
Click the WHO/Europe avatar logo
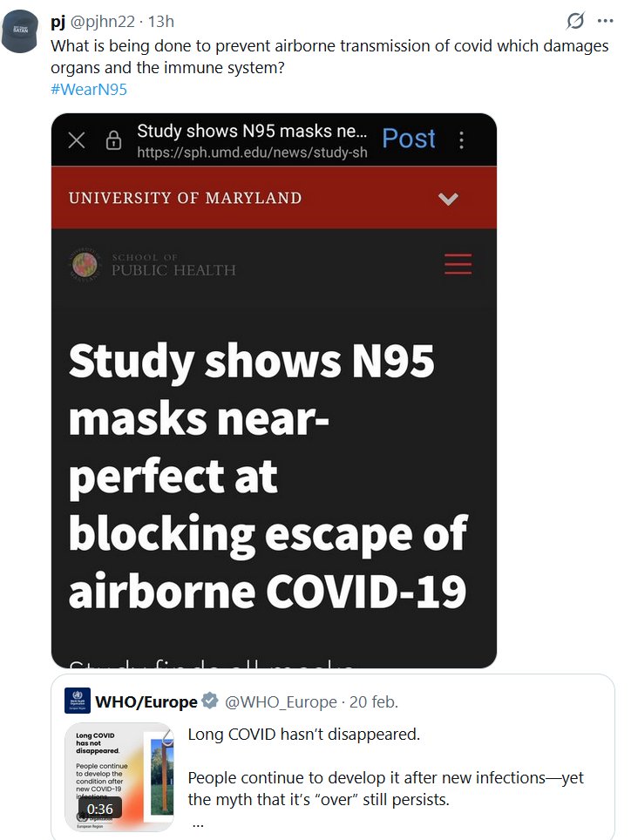(x=78, y=701)
